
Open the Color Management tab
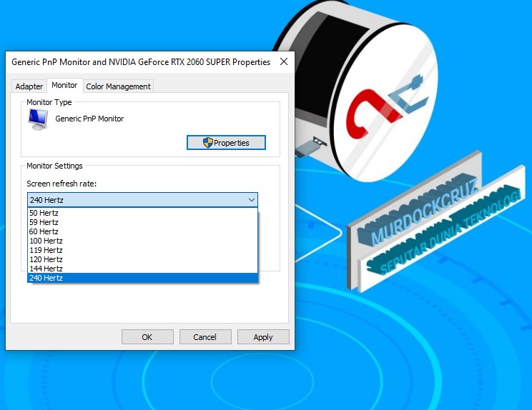(x=118, y=86)
